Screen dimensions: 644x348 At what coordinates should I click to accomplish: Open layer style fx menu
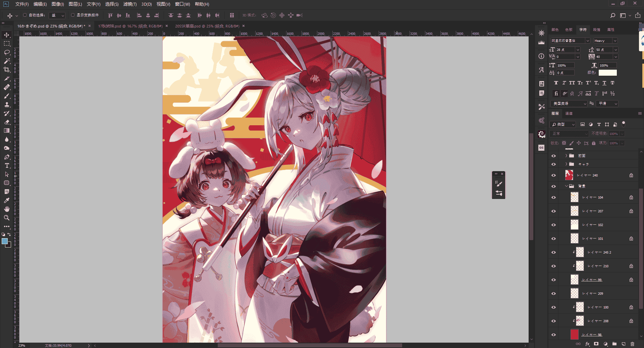(587, 344)
